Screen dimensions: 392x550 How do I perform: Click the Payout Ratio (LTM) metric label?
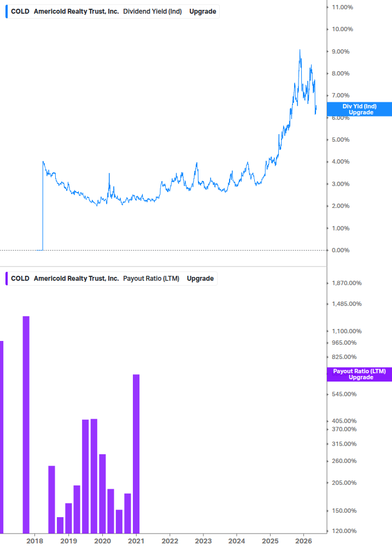coord(151,279)
